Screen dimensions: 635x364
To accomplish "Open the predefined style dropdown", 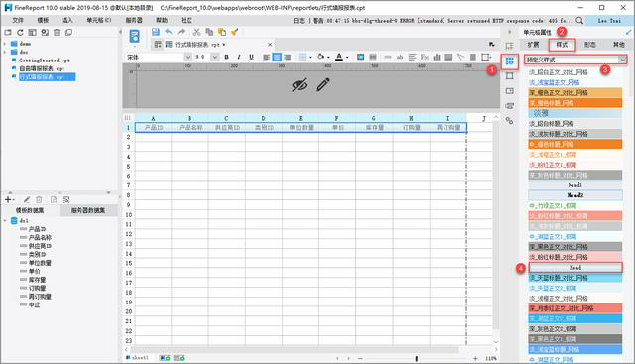I will click(575, 60).
